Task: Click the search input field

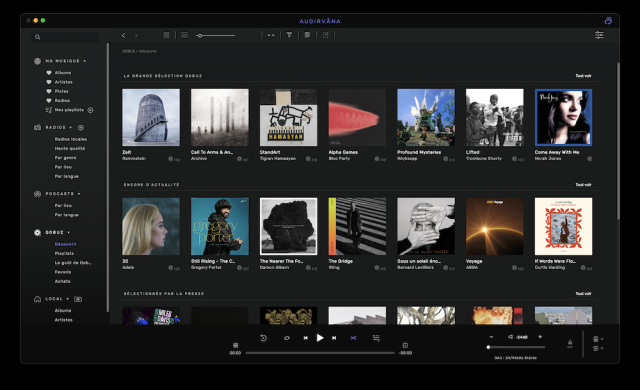Action: pyautogui.click(x=65, y=37)
